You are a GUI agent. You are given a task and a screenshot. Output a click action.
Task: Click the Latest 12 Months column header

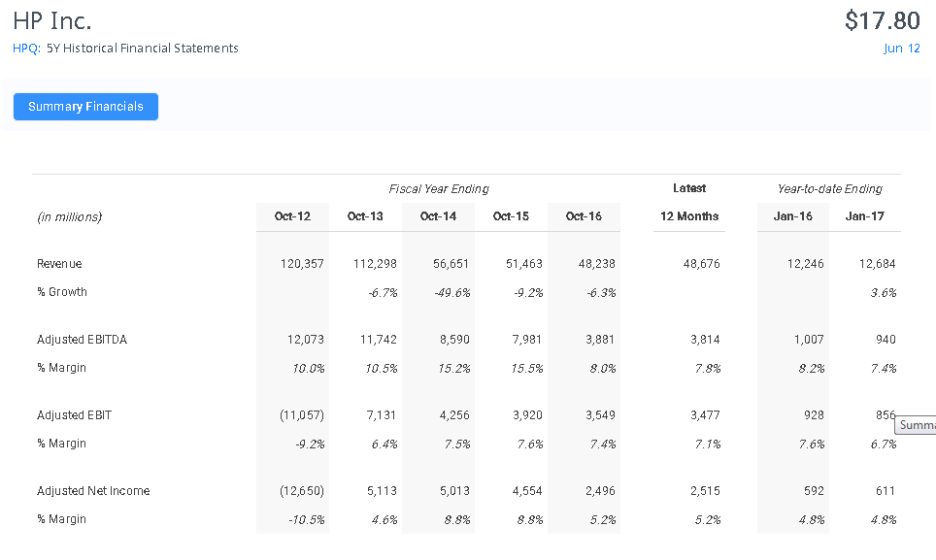(689, 215)
